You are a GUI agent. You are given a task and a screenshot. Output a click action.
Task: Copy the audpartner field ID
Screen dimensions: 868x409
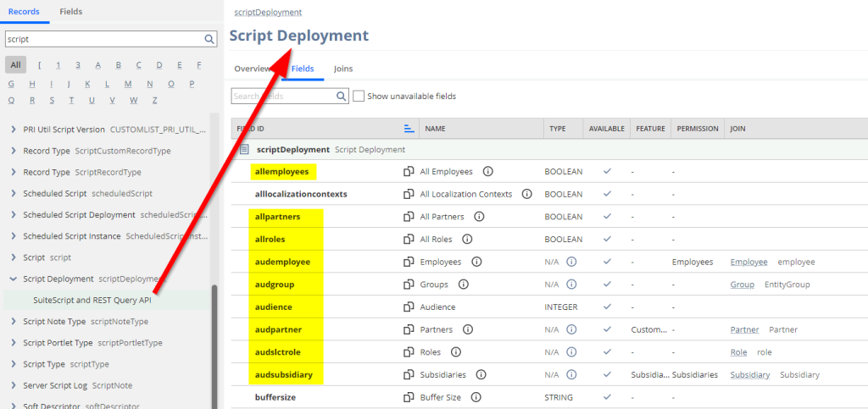pyautogui.click(x=409, y=329)
